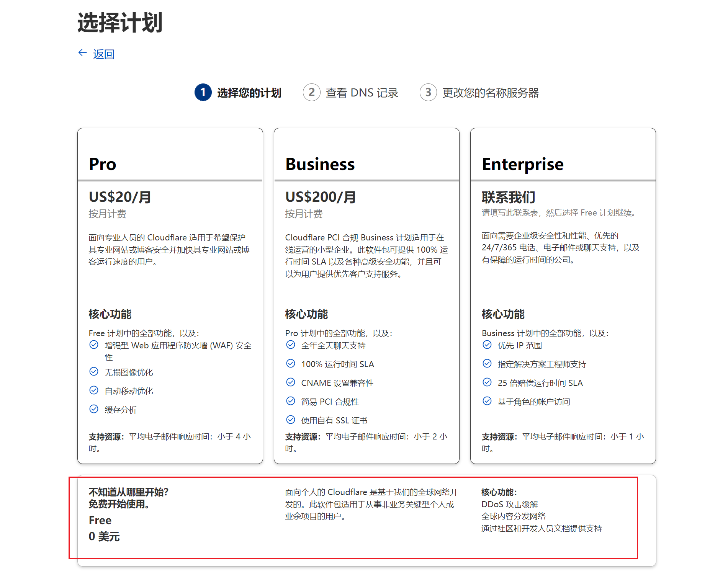Click checkmark icon beside 100% 运行时间 SLA
Image resolution: width=710 pixels, height=588 pixels.
[291, 363]
